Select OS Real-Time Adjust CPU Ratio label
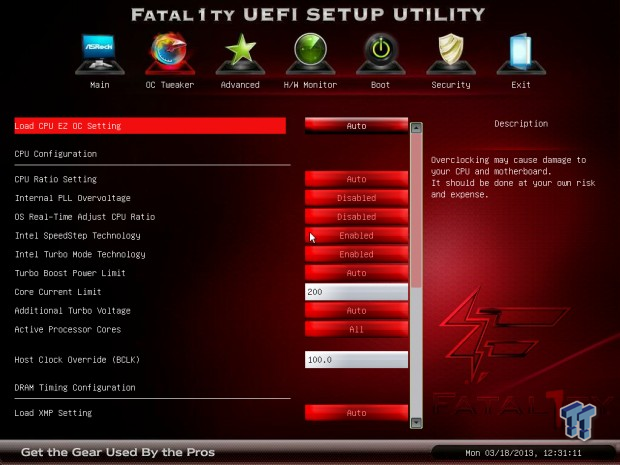Screen dimensions: 620x465 click(x=85, y=217)
